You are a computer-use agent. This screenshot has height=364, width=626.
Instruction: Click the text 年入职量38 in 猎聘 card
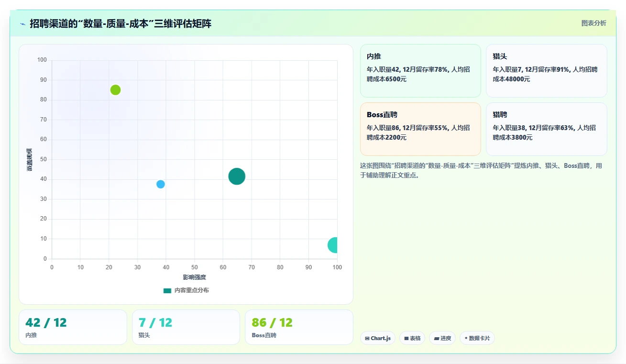coord(509,128)
